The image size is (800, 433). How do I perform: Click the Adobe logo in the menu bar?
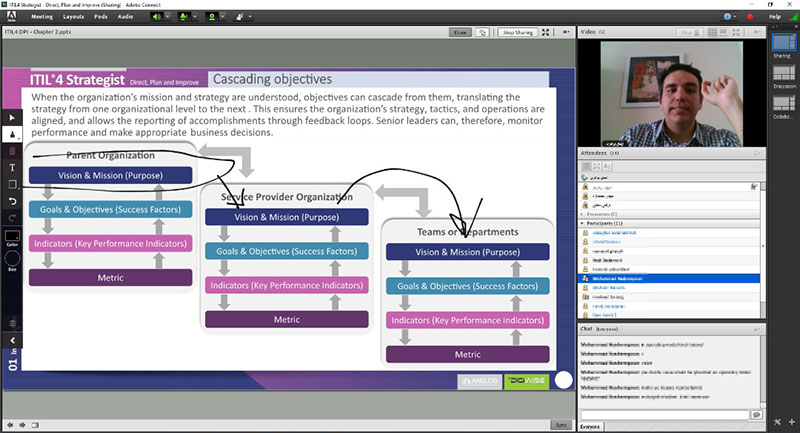[x=11, y=16]
